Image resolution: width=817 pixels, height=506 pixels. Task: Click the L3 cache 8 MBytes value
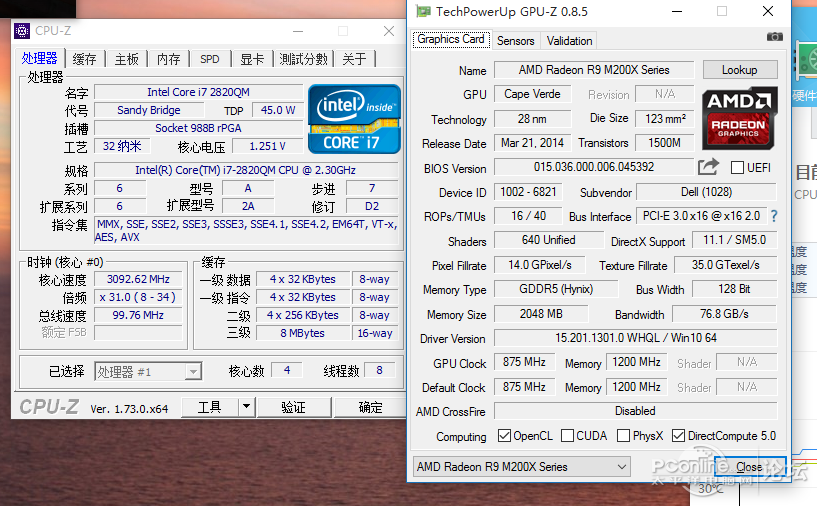(303, 333)
